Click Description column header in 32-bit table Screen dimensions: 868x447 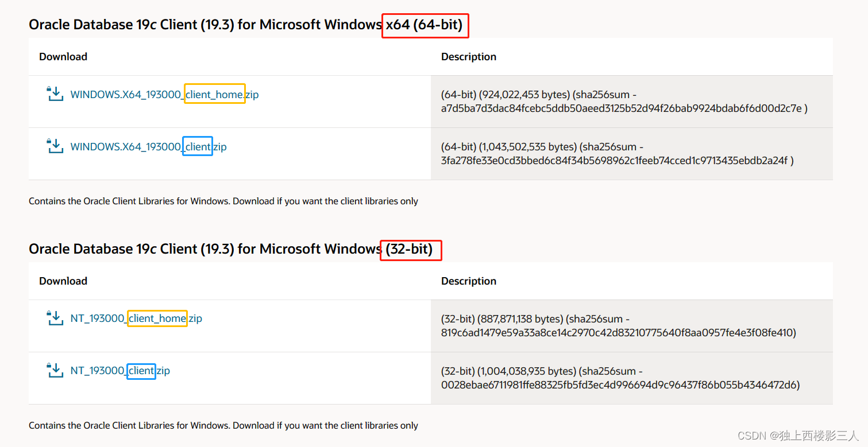coord(469,281)
